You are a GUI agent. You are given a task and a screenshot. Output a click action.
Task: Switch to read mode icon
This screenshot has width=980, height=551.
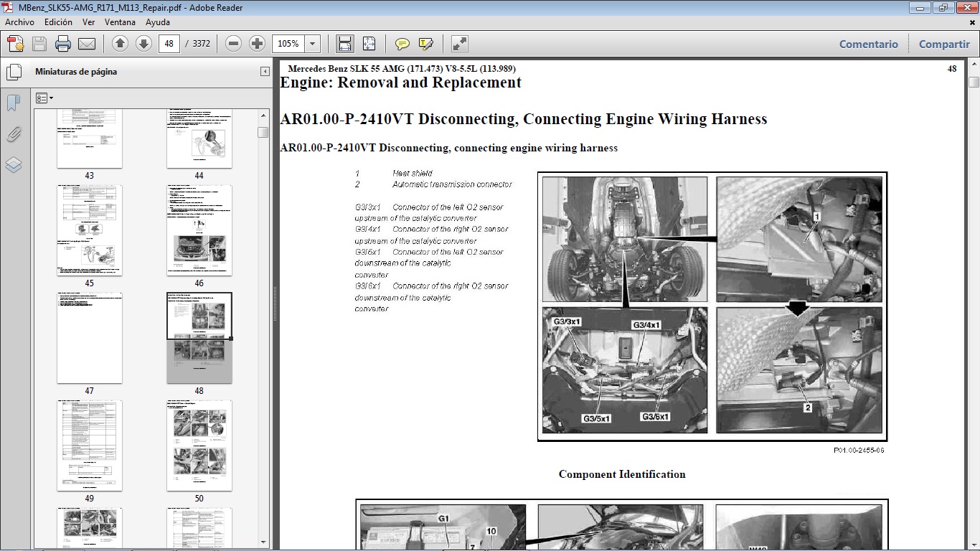pos(460,44)
